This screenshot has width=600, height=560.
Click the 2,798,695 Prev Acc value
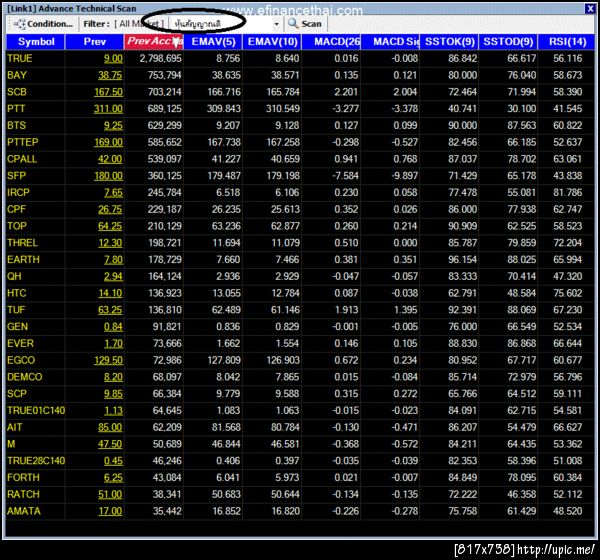(160, 59)
